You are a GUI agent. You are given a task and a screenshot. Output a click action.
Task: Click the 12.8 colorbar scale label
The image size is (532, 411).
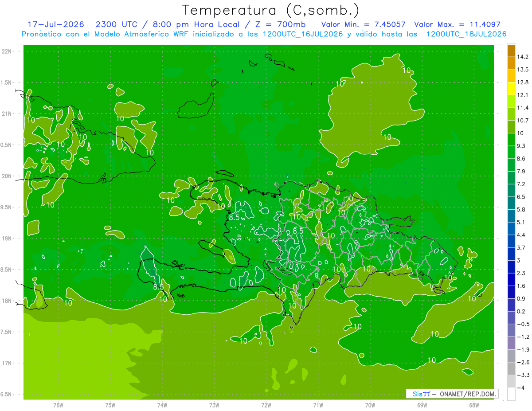point(523,82)
